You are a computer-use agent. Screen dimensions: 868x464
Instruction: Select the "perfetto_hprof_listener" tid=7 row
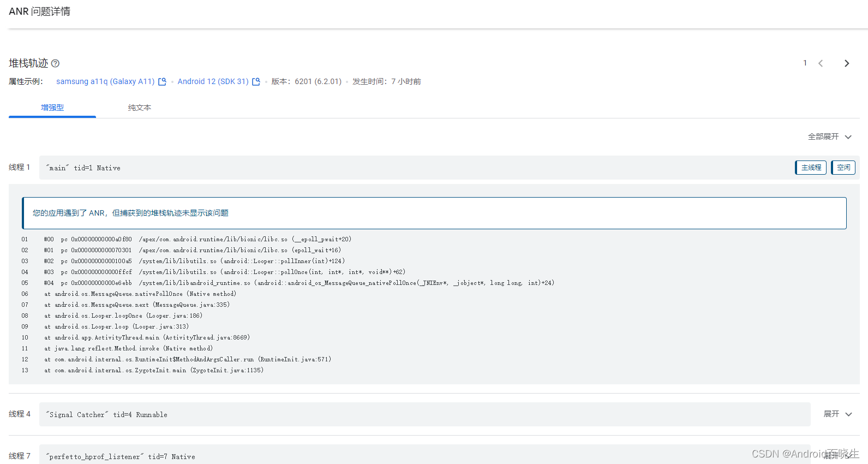(425, 455)
